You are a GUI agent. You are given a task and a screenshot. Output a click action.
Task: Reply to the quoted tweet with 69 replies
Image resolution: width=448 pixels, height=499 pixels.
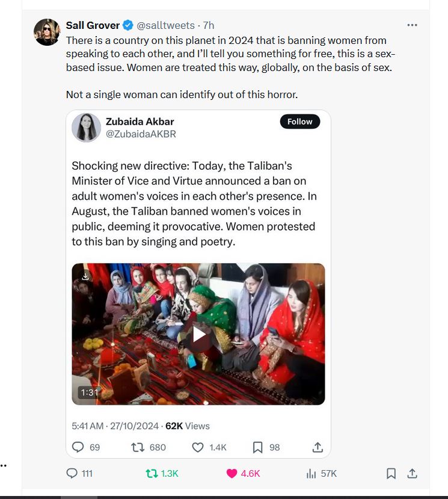coord(78,447)
